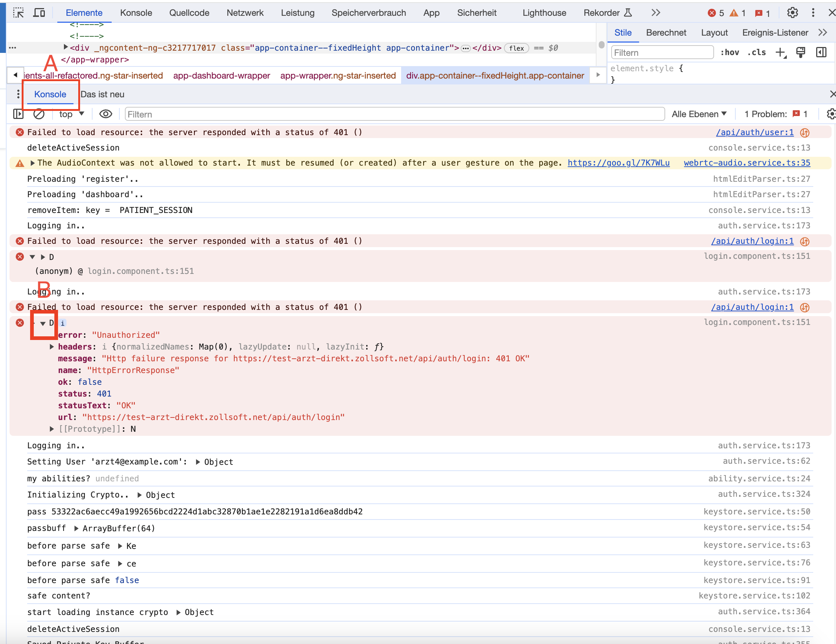Expand the ArrayBuffer(64) value
Screen dimensions: 836x644
point(76,528)
